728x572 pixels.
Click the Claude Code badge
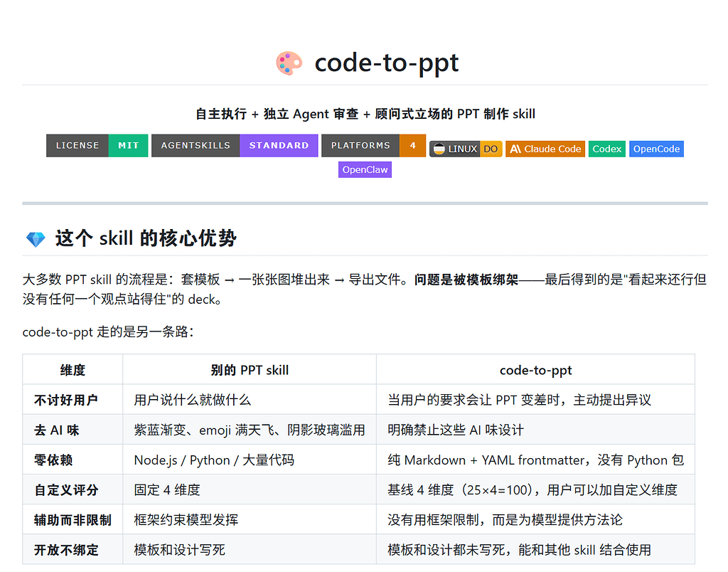(545, 149)
